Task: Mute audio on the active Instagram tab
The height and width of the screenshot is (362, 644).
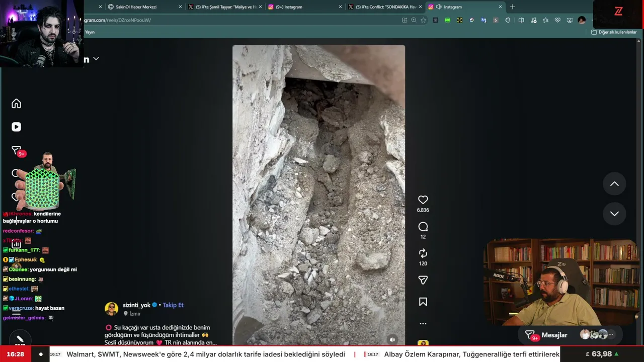Action: (439, 7)
